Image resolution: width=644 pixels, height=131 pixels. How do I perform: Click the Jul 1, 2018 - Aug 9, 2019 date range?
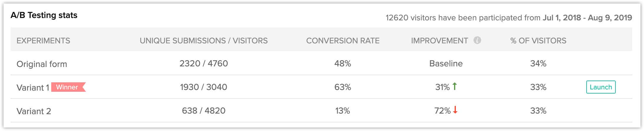pos(587,18)
